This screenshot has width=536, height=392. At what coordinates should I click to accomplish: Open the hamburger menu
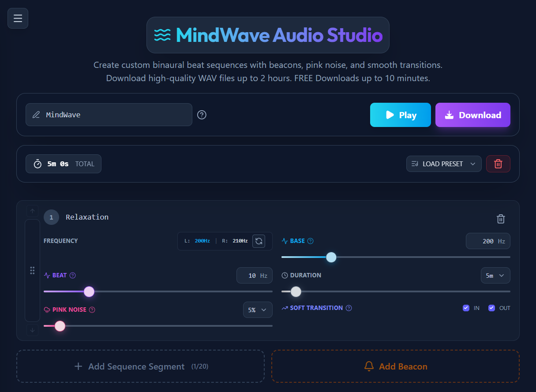coord(18,18)
